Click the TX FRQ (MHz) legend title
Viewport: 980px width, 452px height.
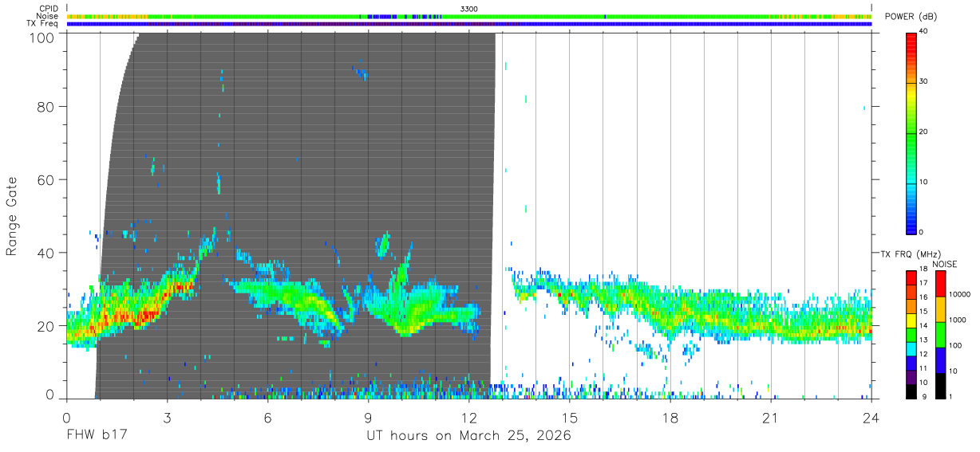[x=911, y=254]
